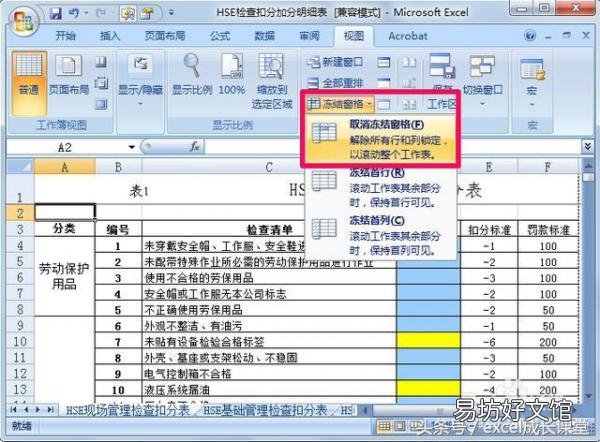Select 普通 normal workbook view
600x442 pixels.
(x=29, y=82)
